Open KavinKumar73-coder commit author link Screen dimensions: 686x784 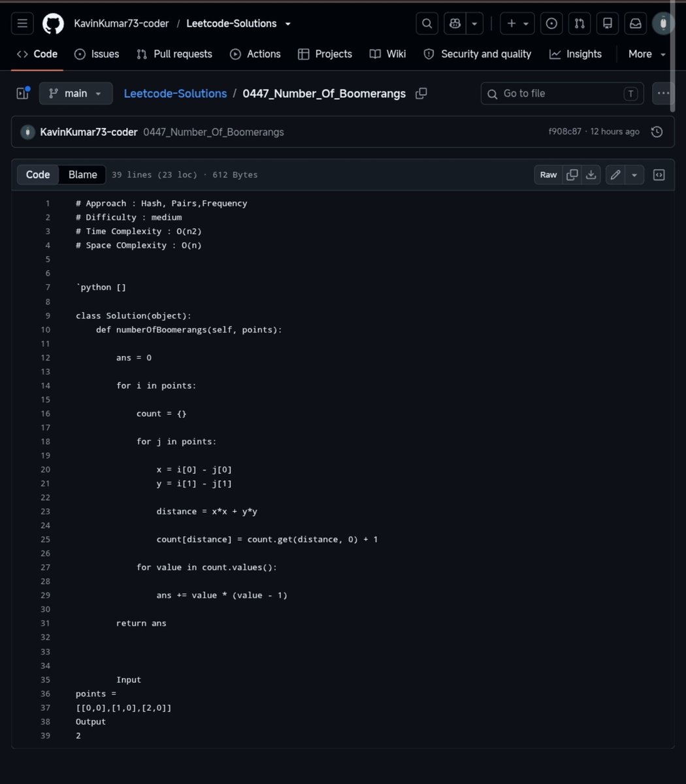coord(89,132)
